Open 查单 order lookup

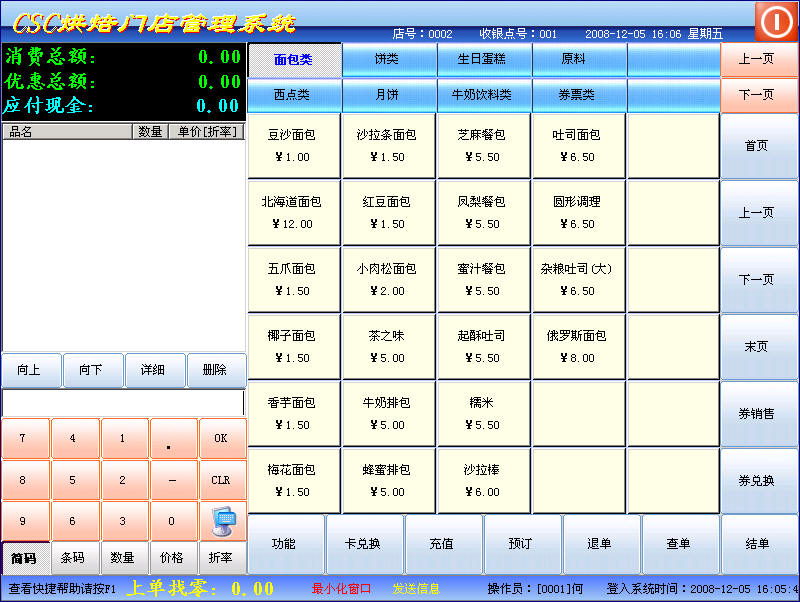[x=680, y=544]
